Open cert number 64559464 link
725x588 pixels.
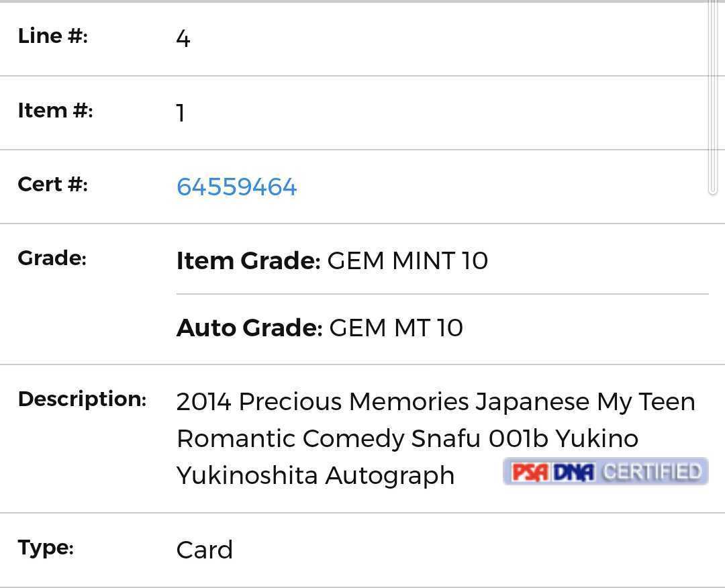coord(236,187)
